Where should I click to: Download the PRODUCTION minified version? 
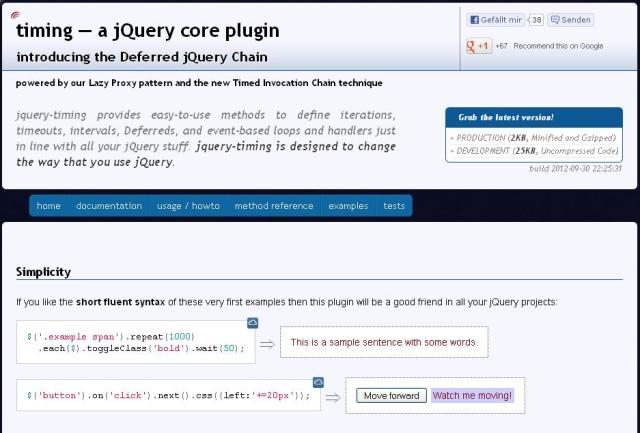click(536, 138)
